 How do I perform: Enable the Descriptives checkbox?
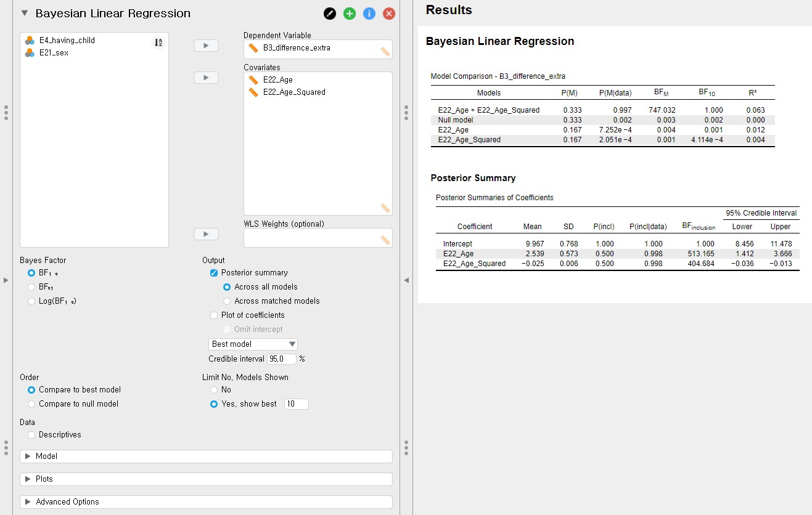tap(31, 435)
